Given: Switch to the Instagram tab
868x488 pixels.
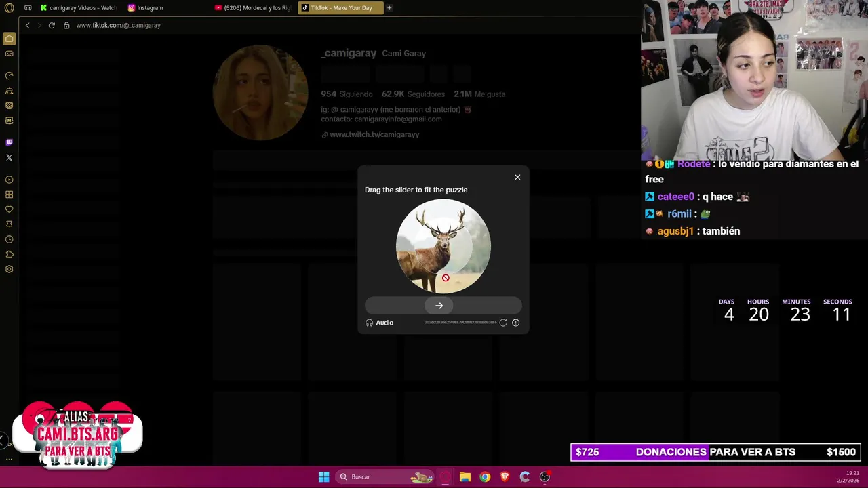Looking at the screenshot, I should [x=166, y=8].
